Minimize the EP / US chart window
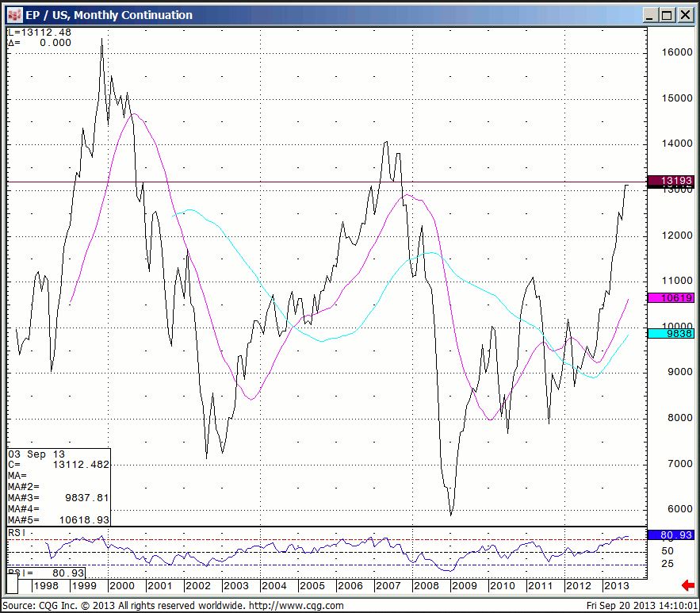This screenshot has height=613, width=700. click(x=650, y=14)
